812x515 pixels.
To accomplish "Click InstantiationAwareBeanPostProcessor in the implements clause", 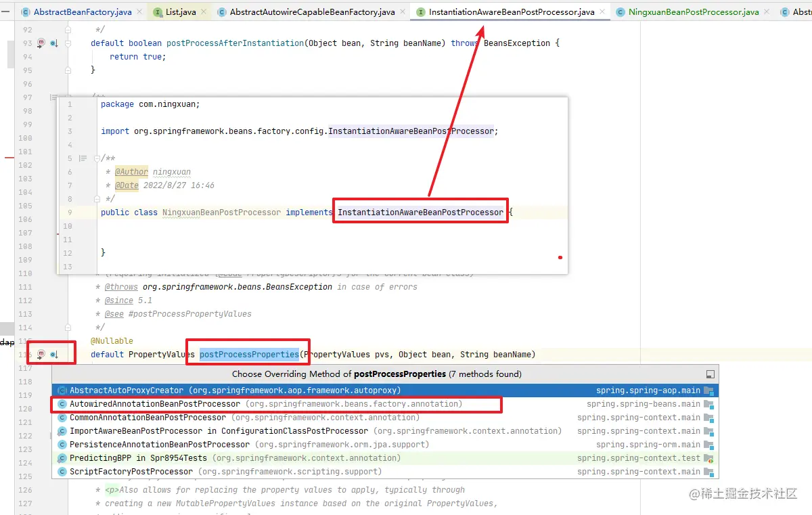I will click(420, 212).
